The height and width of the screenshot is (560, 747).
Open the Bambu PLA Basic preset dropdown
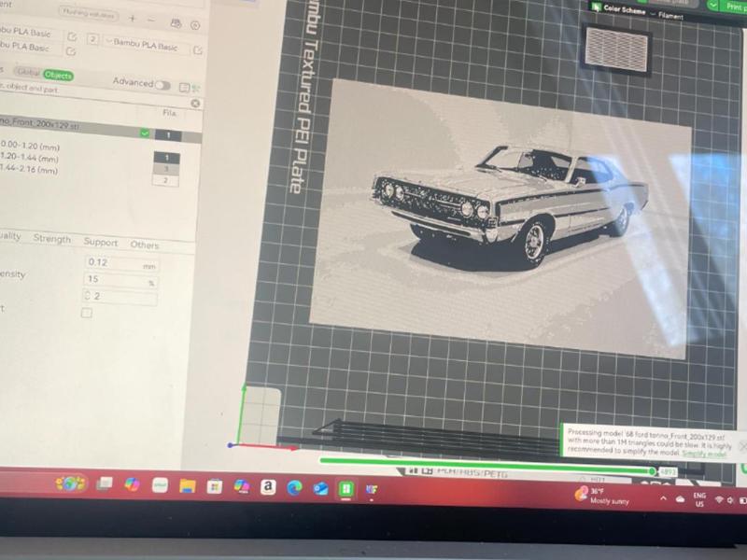coord(143,45)
